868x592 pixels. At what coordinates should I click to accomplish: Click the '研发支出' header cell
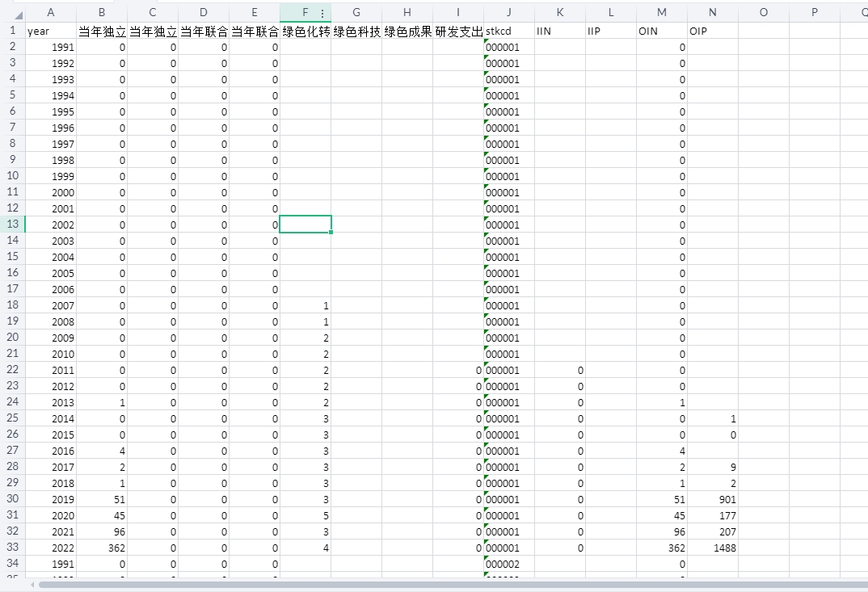457,31
